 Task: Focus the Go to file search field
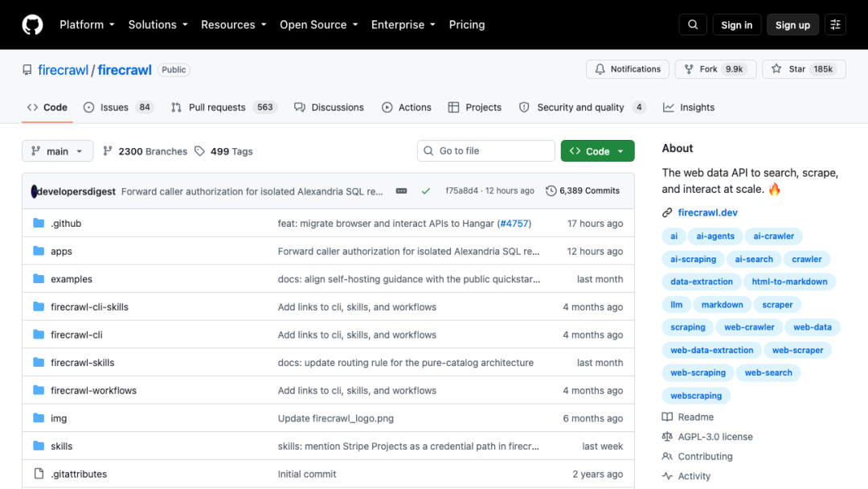click(x=486, y=150)
